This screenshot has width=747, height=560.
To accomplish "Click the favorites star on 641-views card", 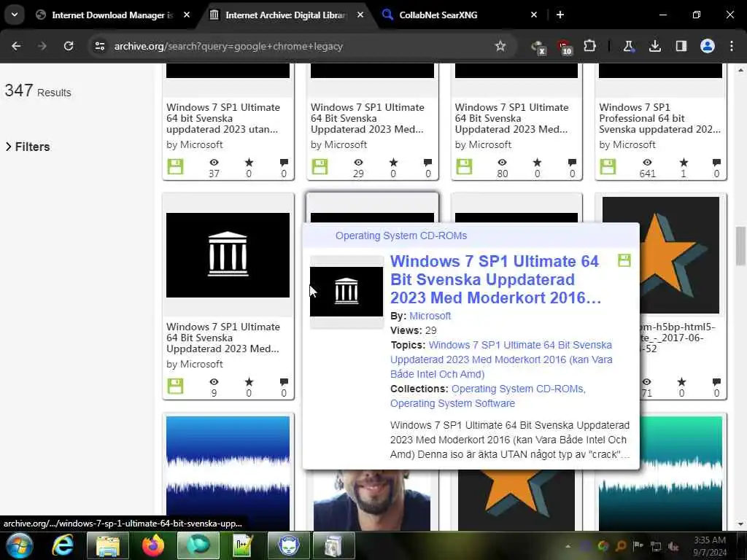I will 683,163.
